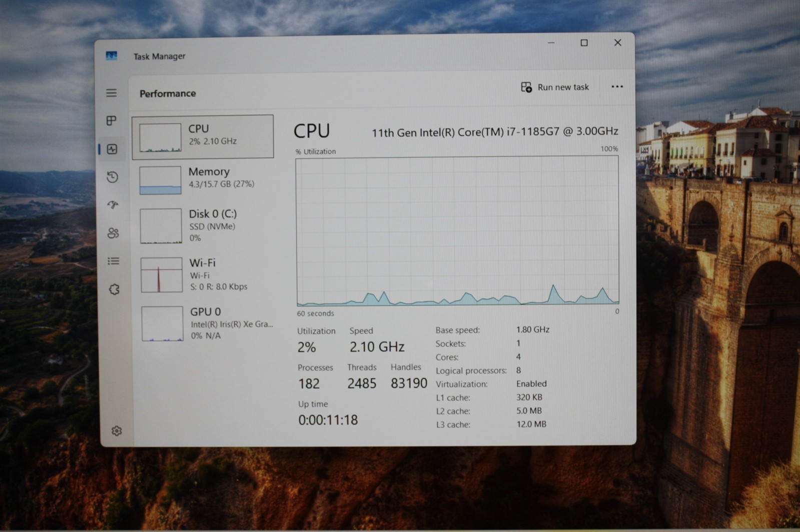Maximize the Task Manager window
The width and height of the screenshot is (800, 532).
(x=584, y=43)
